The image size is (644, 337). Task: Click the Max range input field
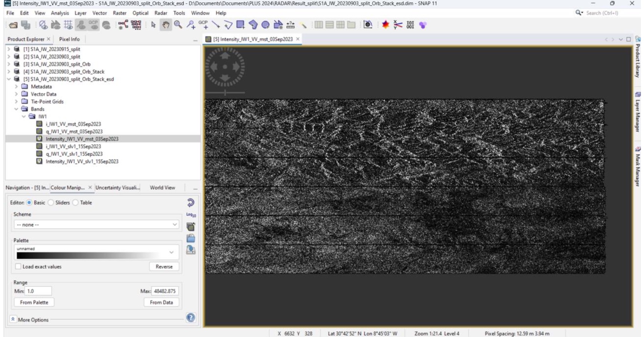165,291
